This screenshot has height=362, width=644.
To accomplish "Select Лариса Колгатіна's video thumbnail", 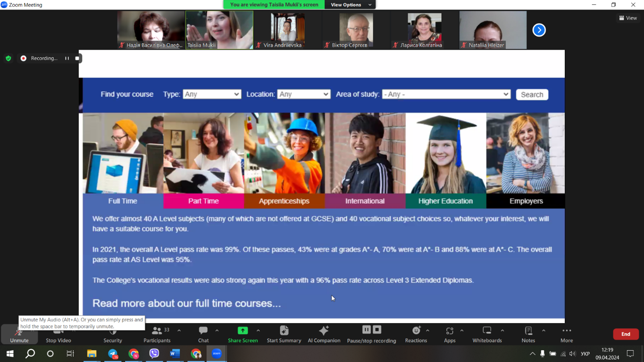I will click(424, 30).
